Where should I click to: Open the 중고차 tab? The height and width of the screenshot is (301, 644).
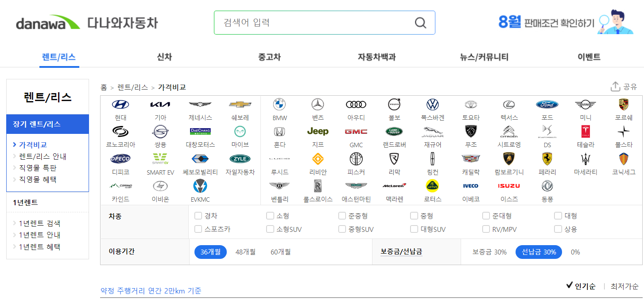269,57
